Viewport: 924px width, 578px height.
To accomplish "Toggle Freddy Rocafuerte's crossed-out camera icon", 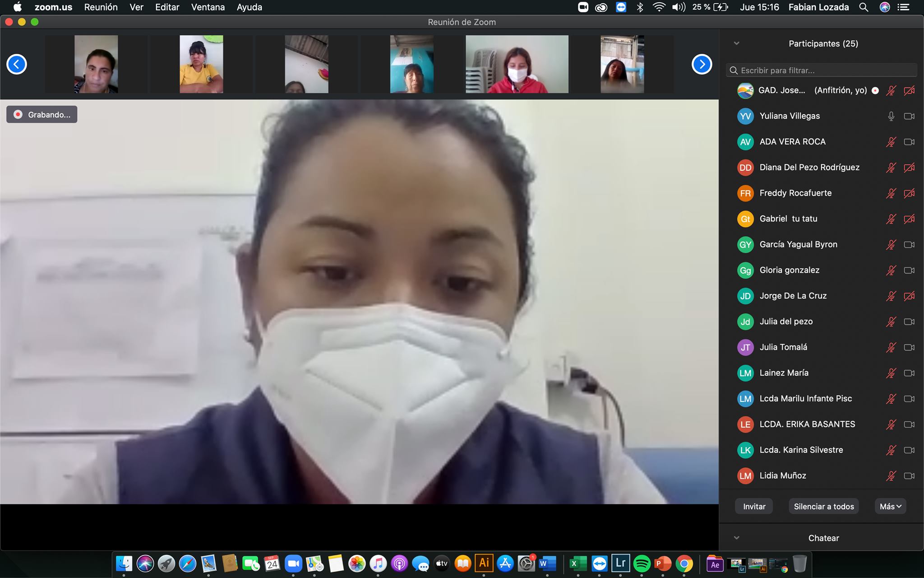I will [x=909, y=193].
